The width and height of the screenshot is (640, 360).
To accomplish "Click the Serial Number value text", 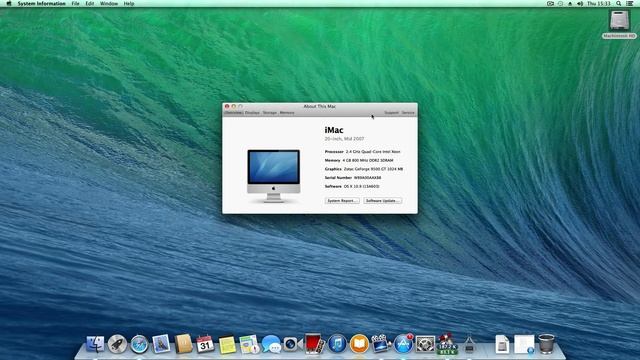I will click(367, 178).
